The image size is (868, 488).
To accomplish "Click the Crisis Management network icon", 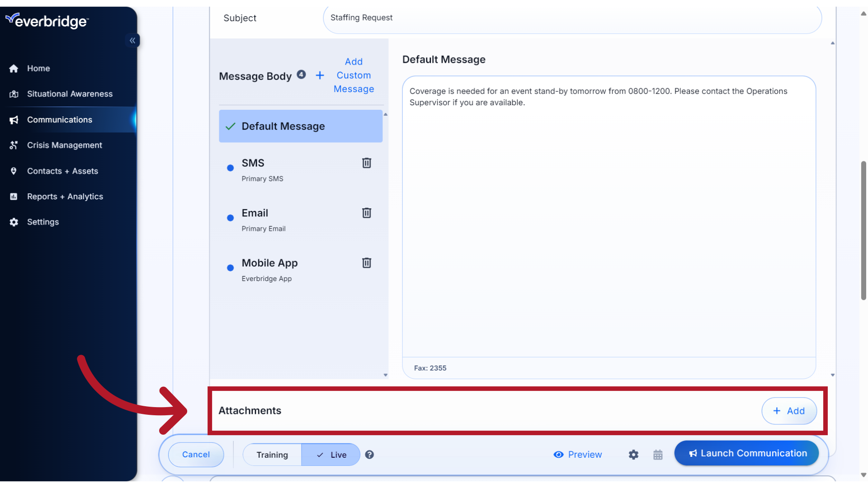I will tap(14, 145).
